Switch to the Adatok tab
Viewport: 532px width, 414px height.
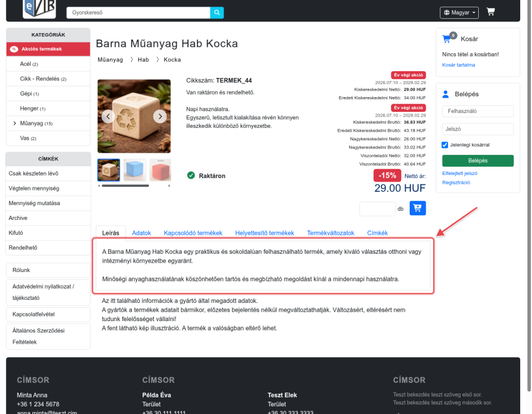tap(141, 233)
